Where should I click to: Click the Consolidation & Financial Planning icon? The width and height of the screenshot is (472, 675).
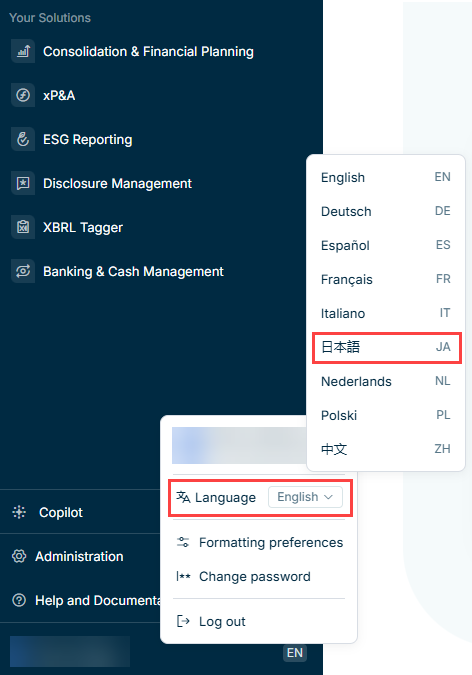pos(23,52)
